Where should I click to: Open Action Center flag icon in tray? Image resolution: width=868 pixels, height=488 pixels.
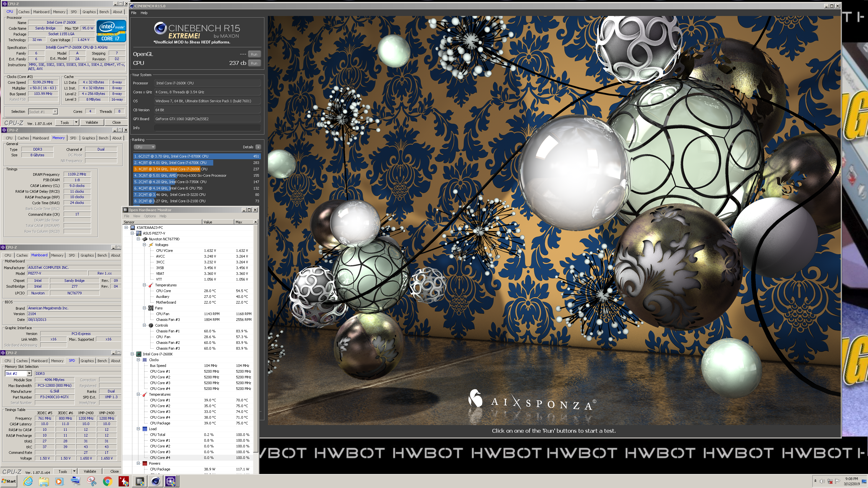coord(837,481)
